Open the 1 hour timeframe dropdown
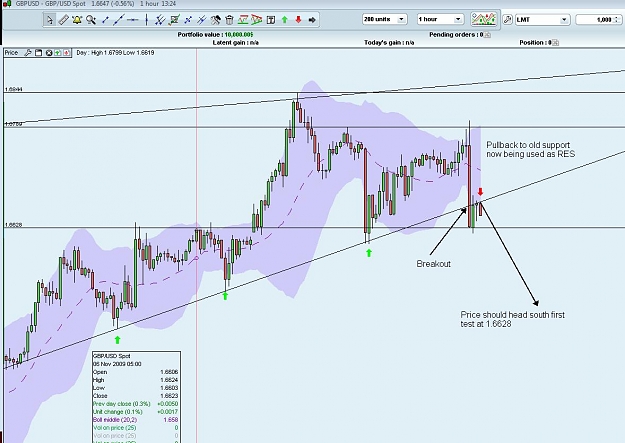Image resolution: width=625 pixels, height=443 pixels. tap(440, 19)
